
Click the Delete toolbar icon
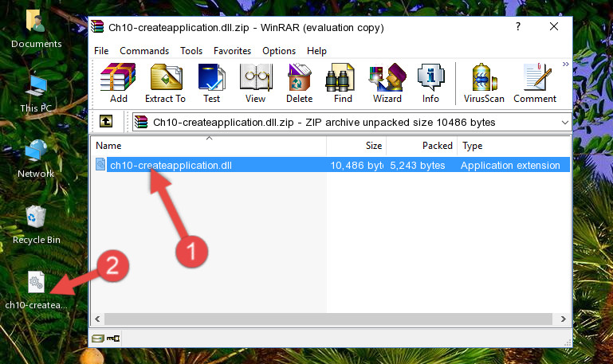tap(300, 83)
